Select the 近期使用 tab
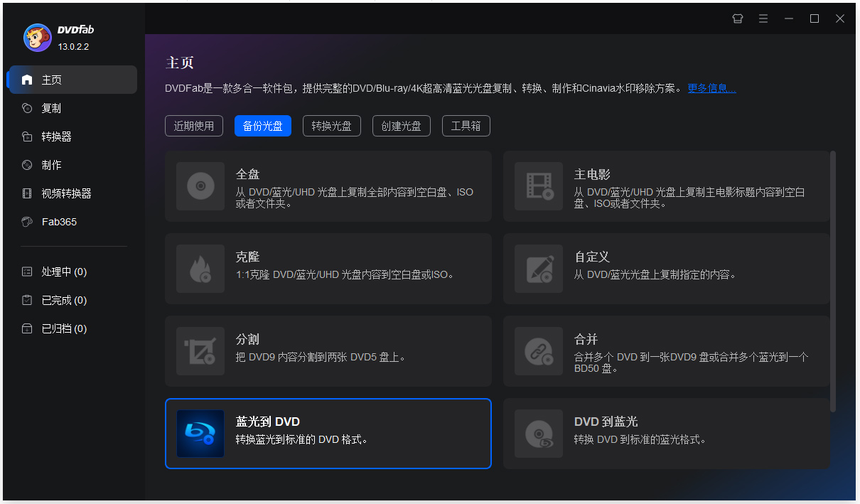 [x=193, y=126]
